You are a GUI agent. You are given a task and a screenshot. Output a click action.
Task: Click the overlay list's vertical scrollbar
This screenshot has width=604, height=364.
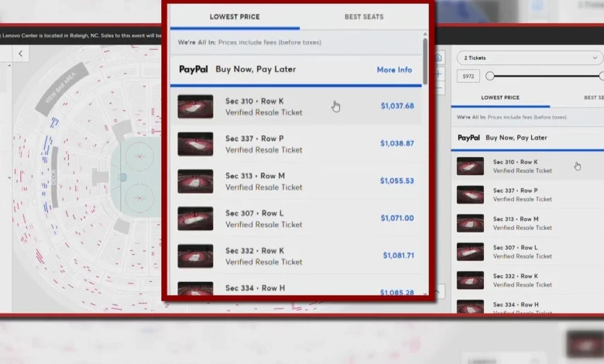click(425, 62)
